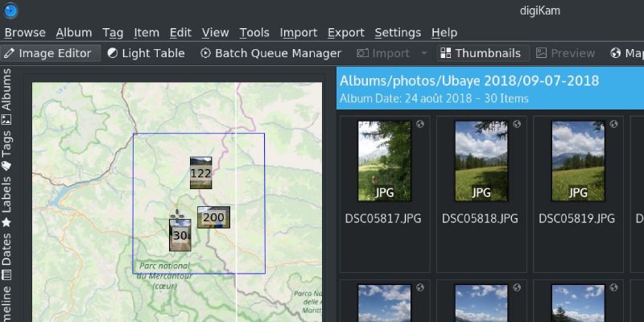This screenshot has height=322, width=644.
Task: Click the 200 photo cluster on map
Action: pyautogui.click(x=213, y=217)
